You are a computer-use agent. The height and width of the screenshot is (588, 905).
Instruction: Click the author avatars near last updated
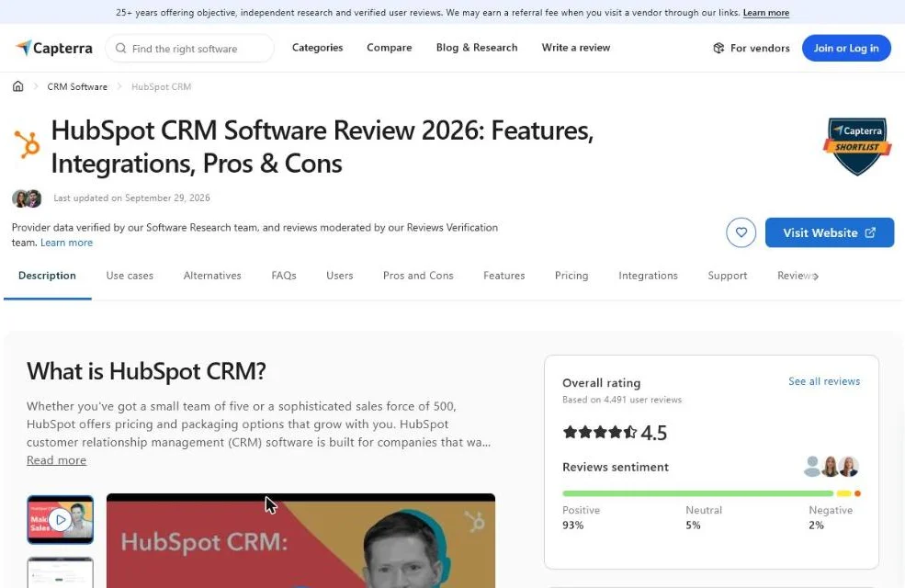pos(28,198)
